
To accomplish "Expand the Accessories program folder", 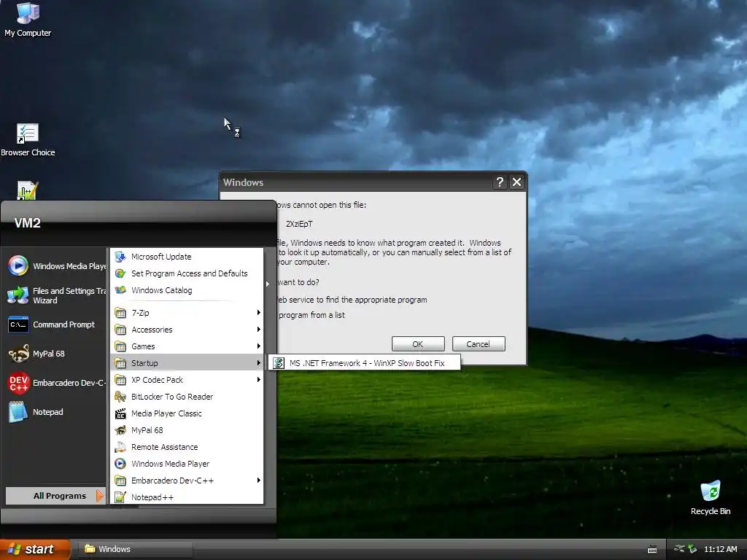I will [187, 330].
